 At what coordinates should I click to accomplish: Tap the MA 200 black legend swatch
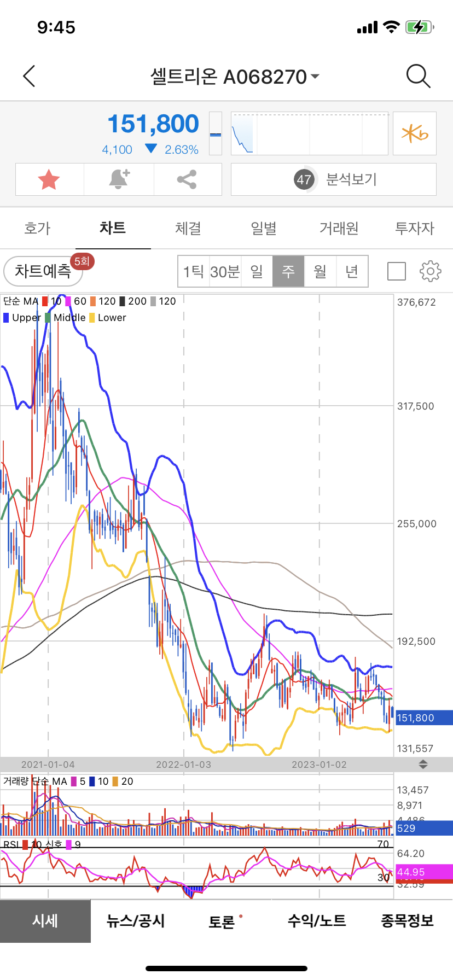(123, 301)
